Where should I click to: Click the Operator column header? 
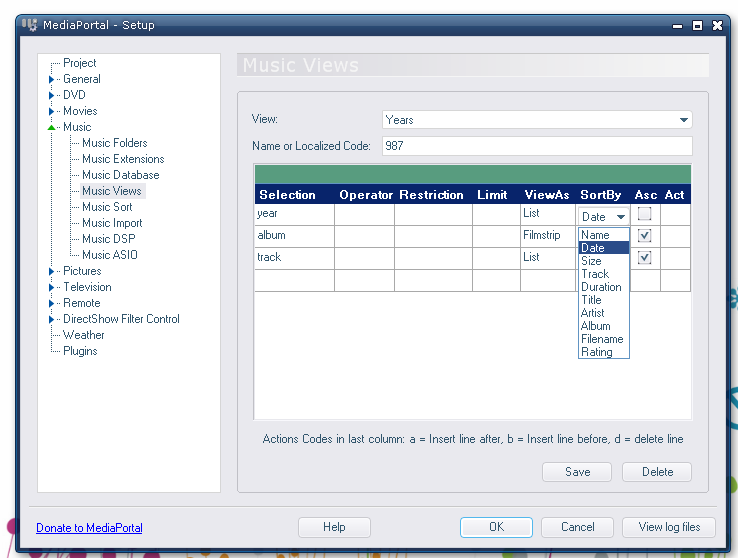pyautogui.click(x=366, y=195)
